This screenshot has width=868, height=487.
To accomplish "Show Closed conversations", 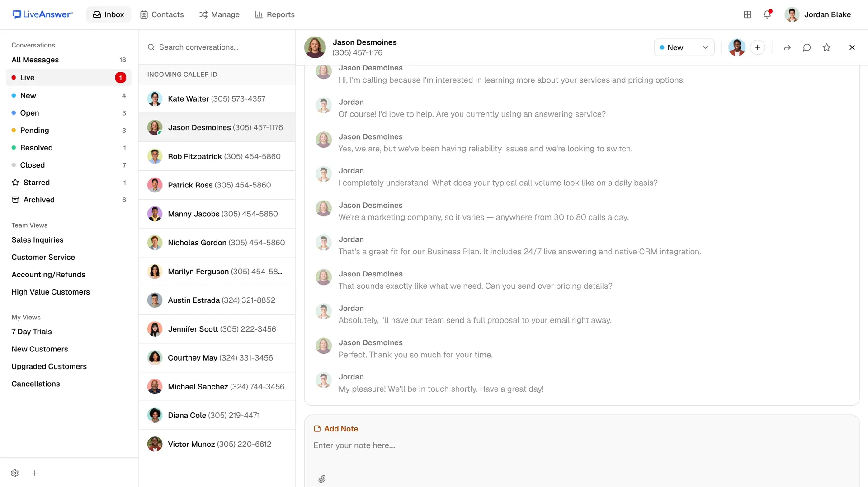I will (69, 165).
